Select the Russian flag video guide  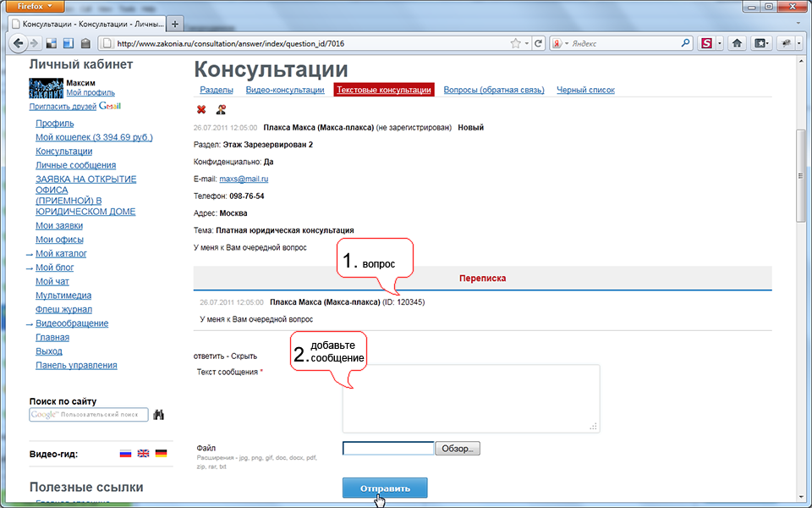click(x=126, y=454)
